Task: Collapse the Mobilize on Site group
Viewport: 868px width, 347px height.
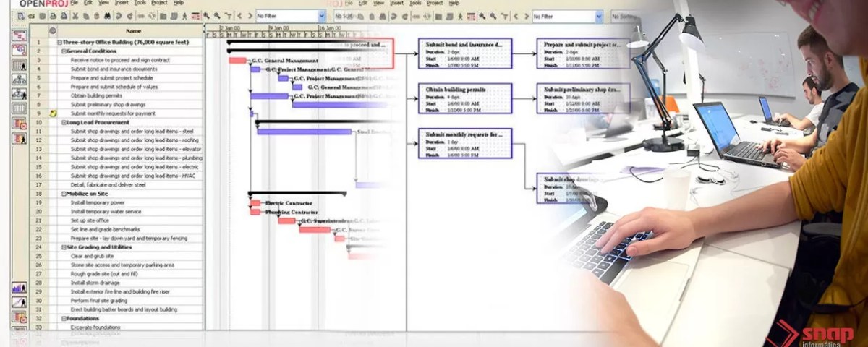Action: coord(64,194)
